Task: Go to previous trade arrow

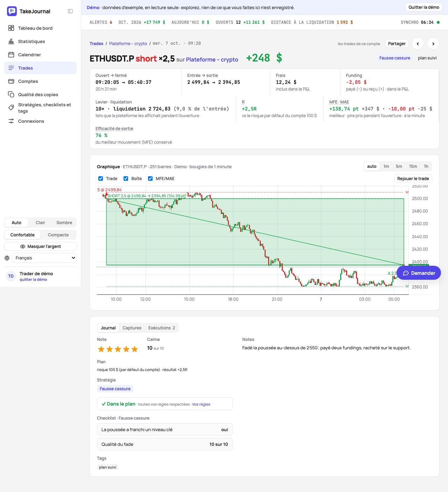Action: (x=418, y=44)
